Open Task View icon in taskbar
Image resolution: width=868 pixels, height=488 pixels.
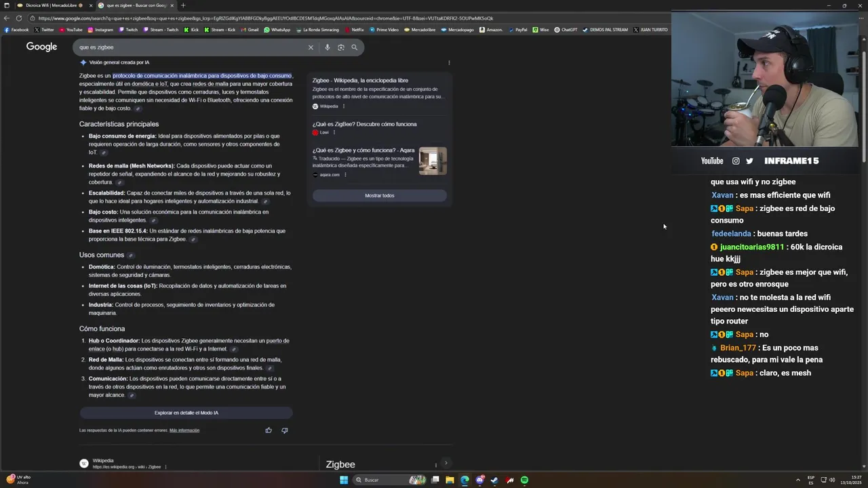click(435, 480)
